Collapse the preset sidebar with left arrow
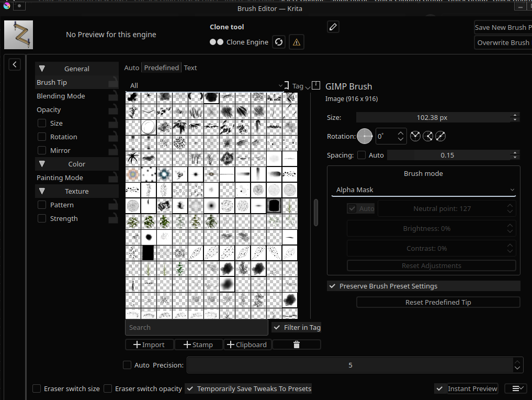532x400 pixels. 15,64
